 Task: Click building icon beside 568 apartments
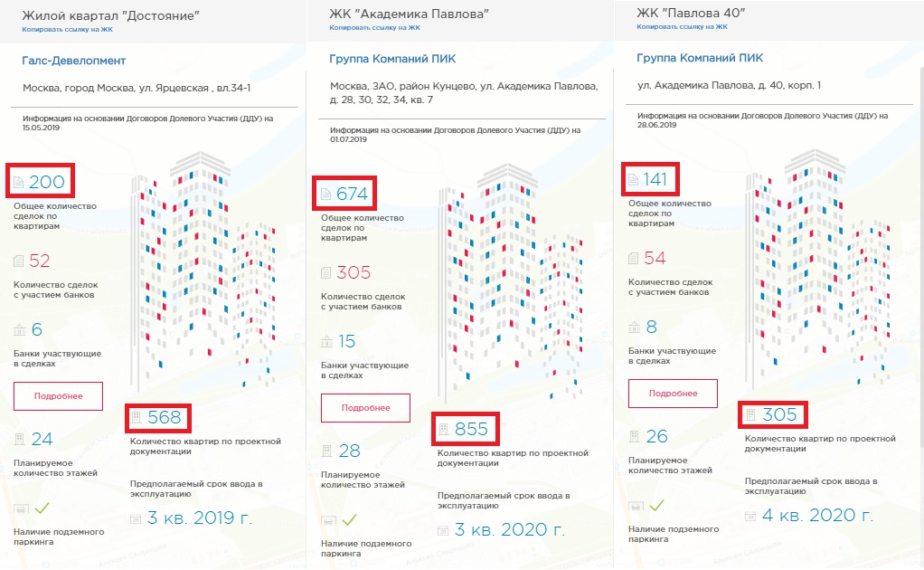(x=136, y=417)
